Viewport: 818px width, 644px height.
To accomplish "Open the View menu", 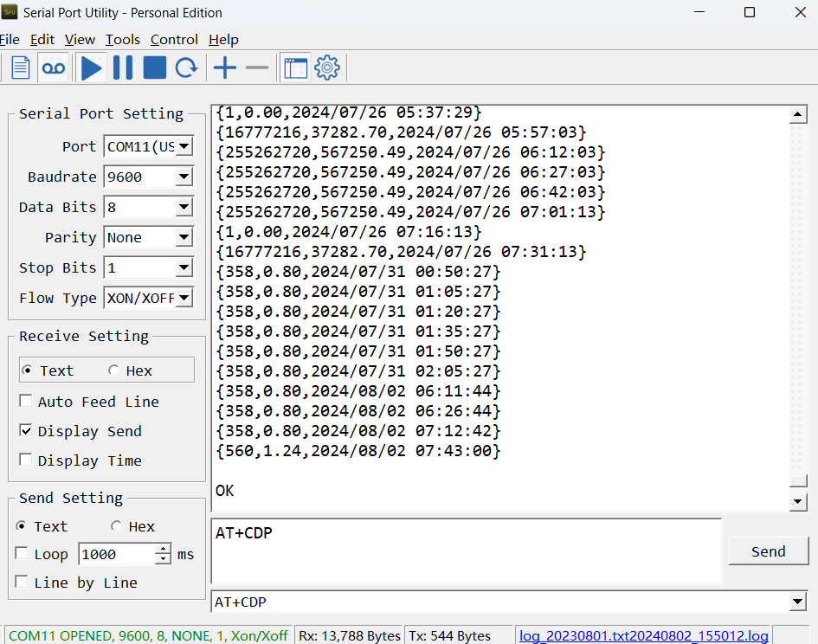I will click(80, 40).
